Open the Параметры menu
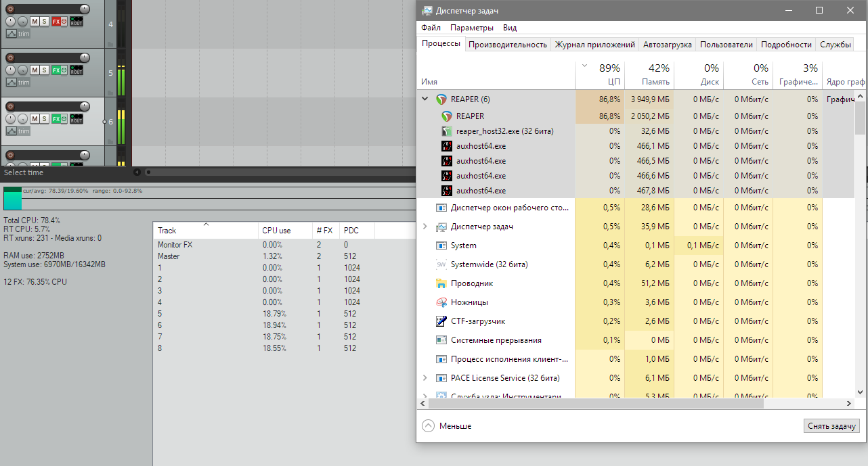 pyautogui.click(x=472, y=28)
